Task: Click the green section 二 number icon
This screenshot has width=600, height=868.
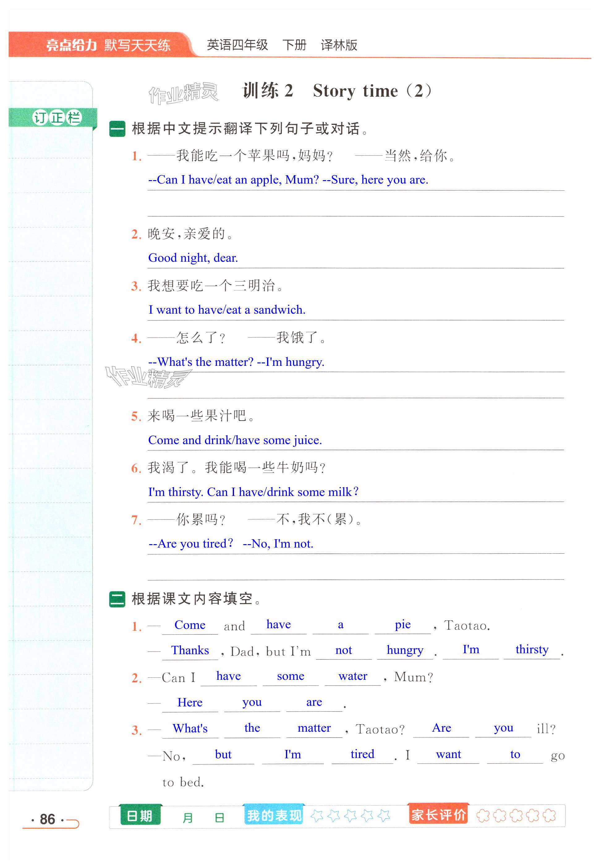Action: pos(117,599)
